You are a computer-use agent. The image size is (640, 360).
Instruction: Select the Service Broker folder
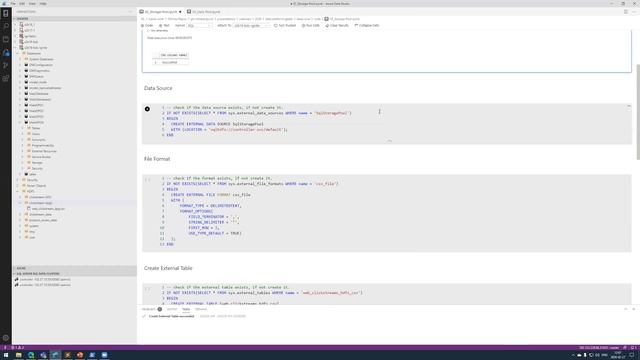[41, 157]
